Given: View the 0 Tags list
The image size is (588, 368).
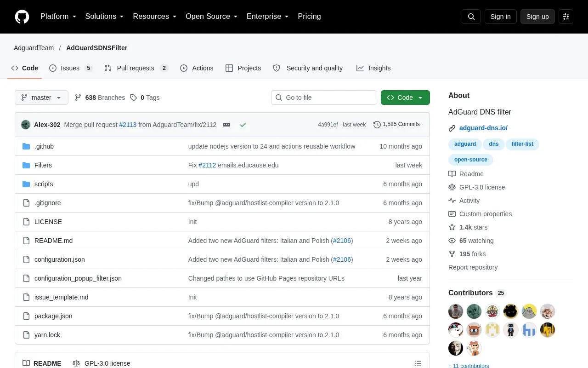Looking at the screenshot, I should tap(145, 98).
